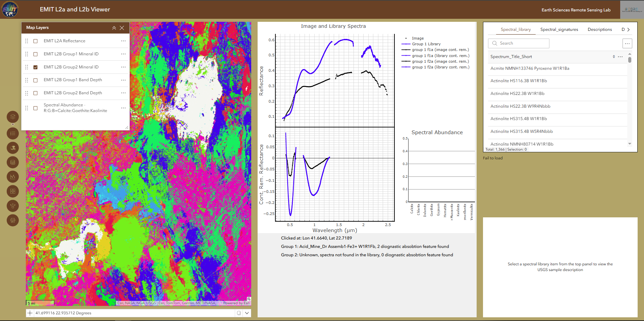Open options for EMIT L2B Group1 Mineral ID
The width and height of the screenshot is (644, 321).
(123, 54)
